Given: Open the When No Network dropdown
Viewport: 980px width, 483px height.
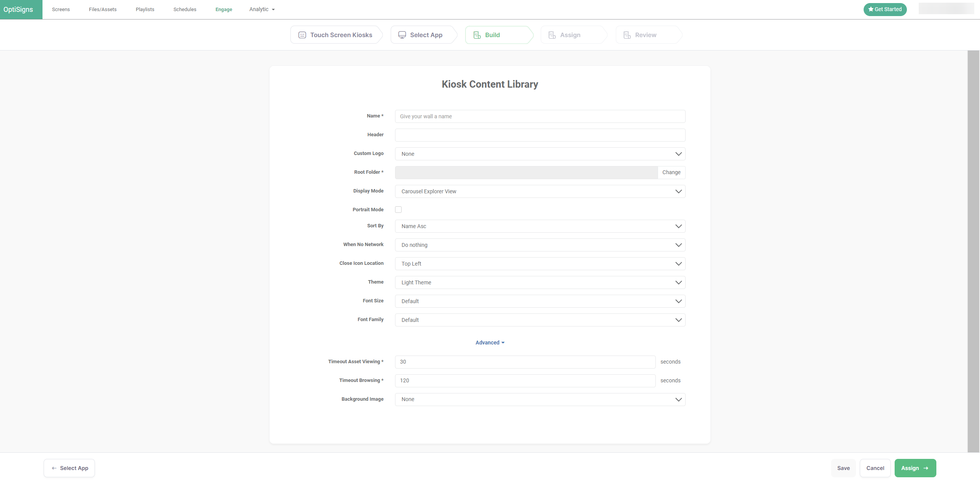Looking at the screenshot, I should pos(540,245).
